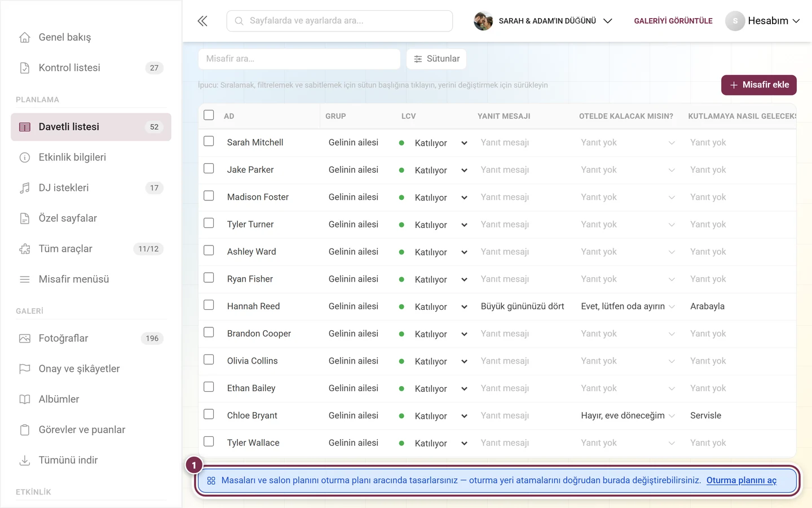The image size is (812, 508).
Task: Click the Etkinlik bilgileri info icon
Action: pos(25,157)
